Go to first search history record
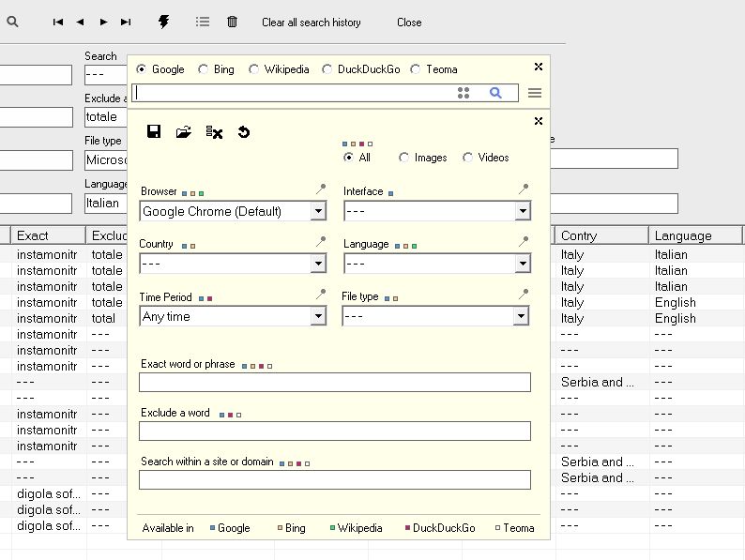Viewport: 745px width, 560px height. click(x=58, y=22)
